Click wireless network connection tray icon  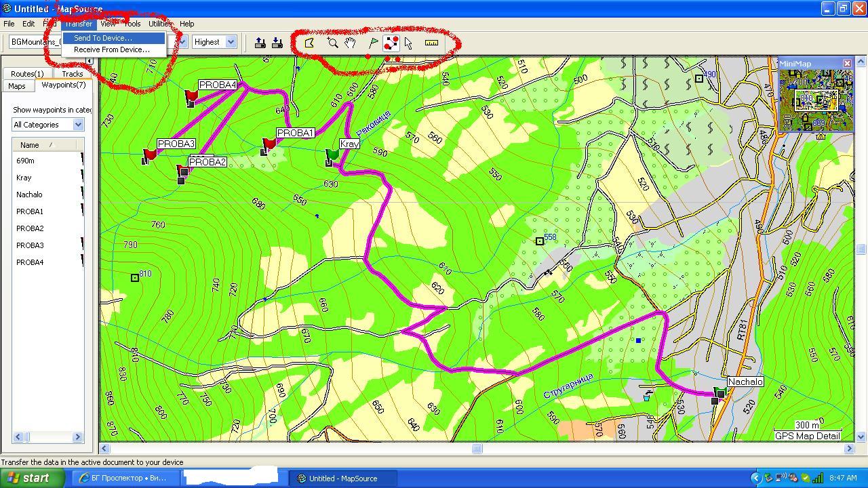[781, 478]
